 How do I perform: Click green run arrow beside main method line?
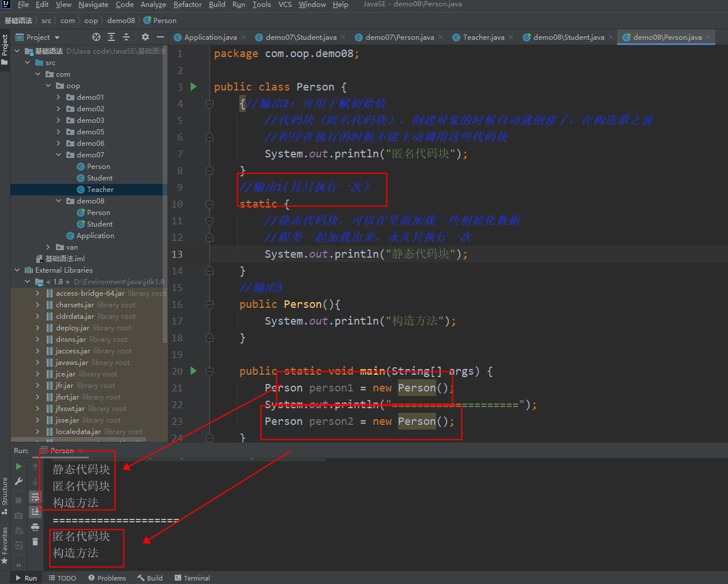(x=194, y=371)
